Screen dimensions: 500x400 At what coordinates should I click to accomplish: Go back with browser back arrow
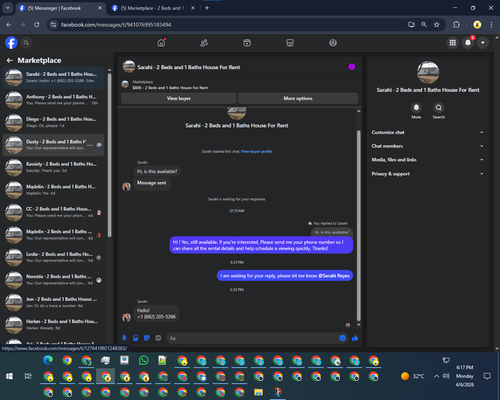click(x=9, y=25)
